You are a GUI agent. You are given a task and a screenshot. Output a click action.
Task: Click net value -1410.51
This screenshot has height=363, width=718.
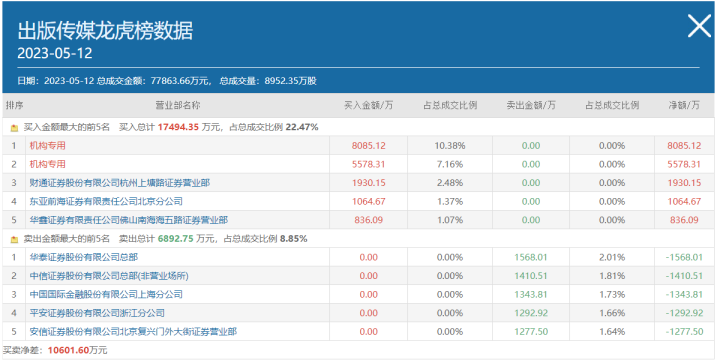[684, 276]
